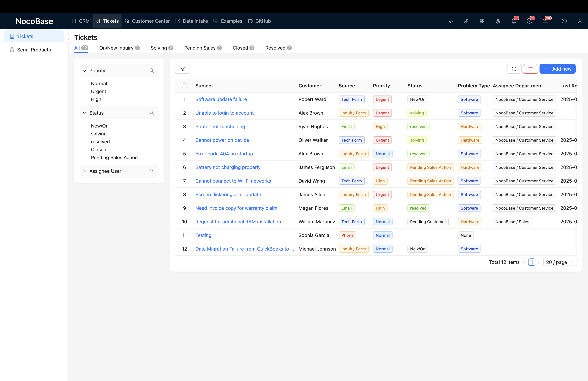The width and height of the screenshot is (588, 381).
Task: Click the filter funnel icon button
Action: pyautogui.click(x=182, y=69)
